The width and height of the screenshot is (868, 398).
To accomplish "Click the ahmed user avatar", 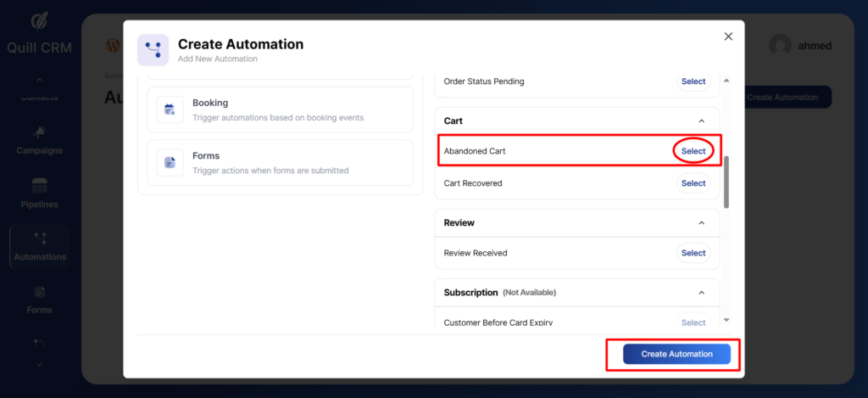I will (x=780, y=47).
